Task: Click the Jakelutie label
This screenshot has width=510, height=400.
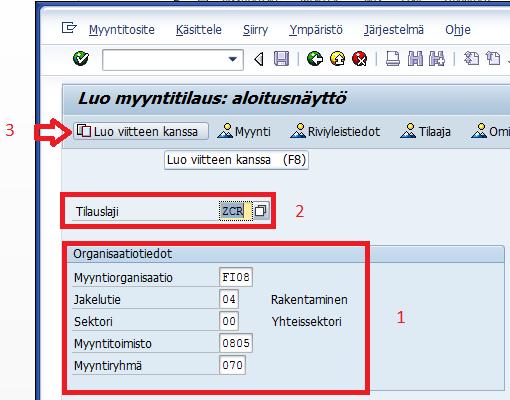Action: click(x=97, y=299)
